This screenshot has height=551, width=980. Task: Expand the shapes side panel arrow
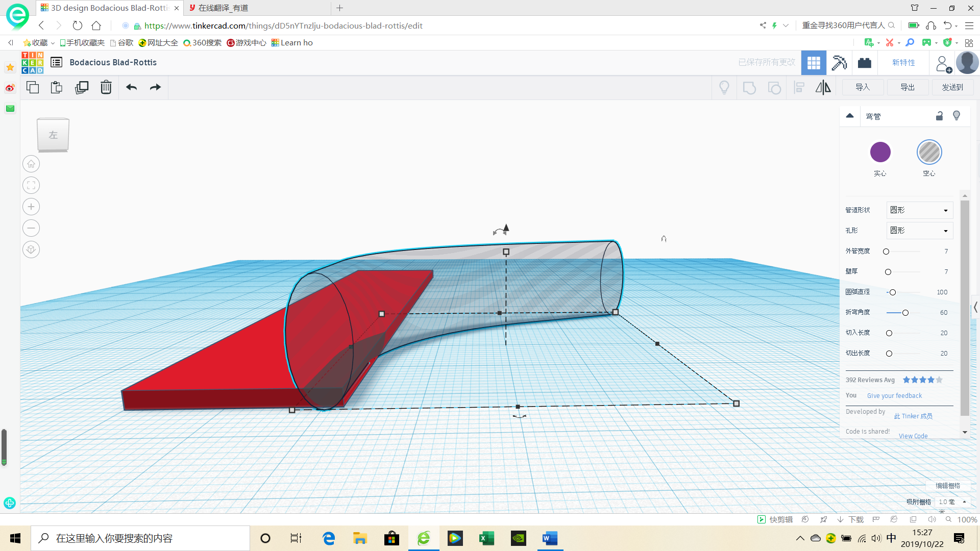[975, 308]
